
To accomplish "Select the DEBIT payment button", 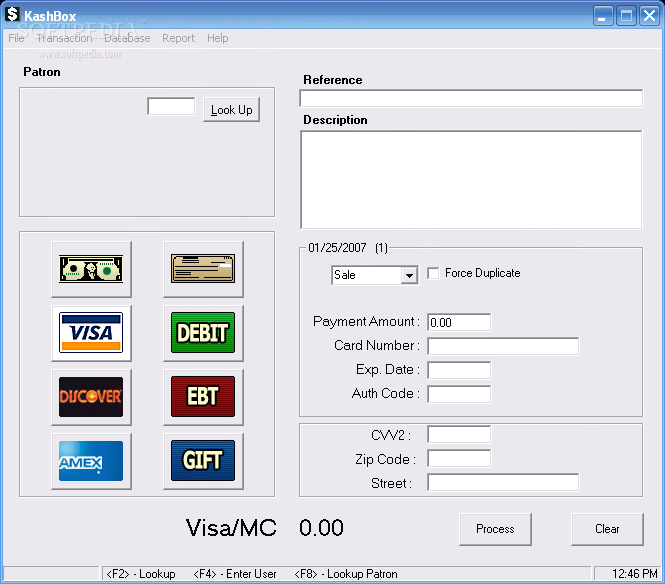I will 203,333.
